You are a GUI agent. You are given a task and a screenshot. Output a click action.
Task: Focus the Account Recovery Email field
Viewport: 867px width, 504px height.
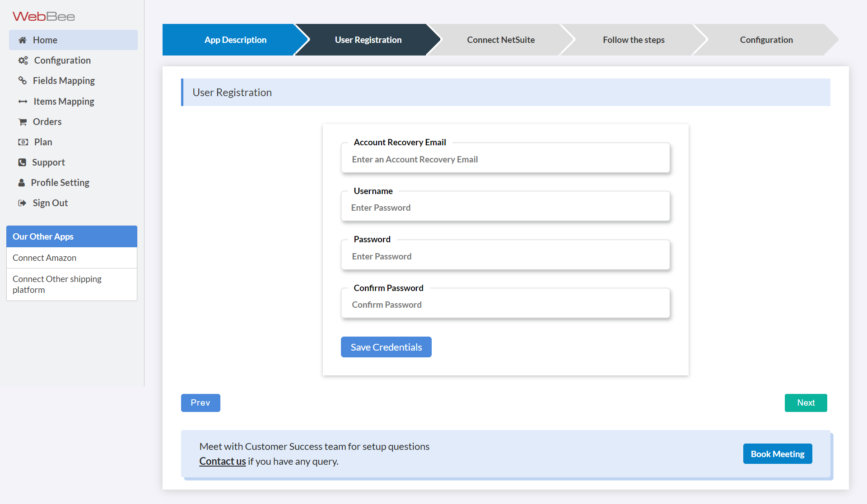click(x=505, y=160)
